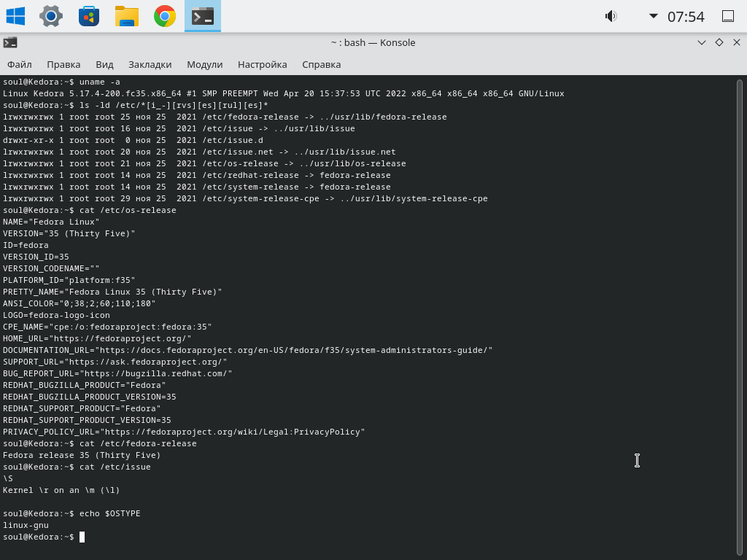Click the BUG_REPORT_URL bugzilla line

tap(117, 373)
